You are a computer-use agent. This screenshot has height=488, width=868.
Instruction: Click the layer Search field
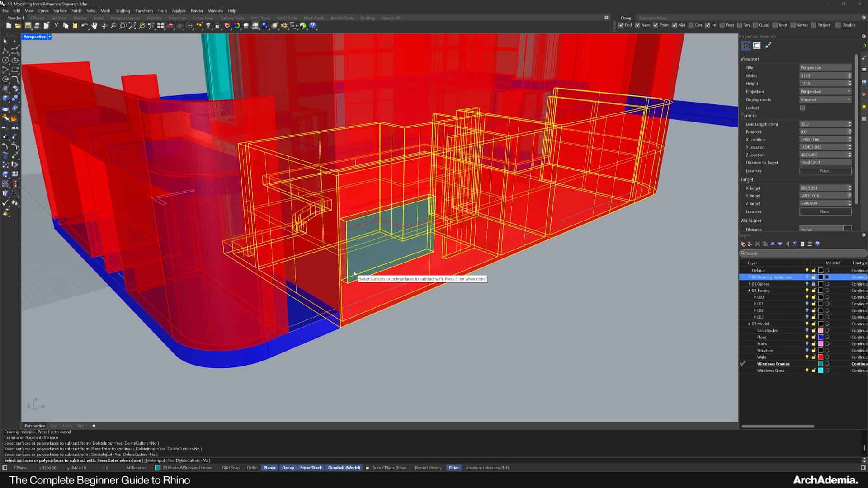click(803, 253)
